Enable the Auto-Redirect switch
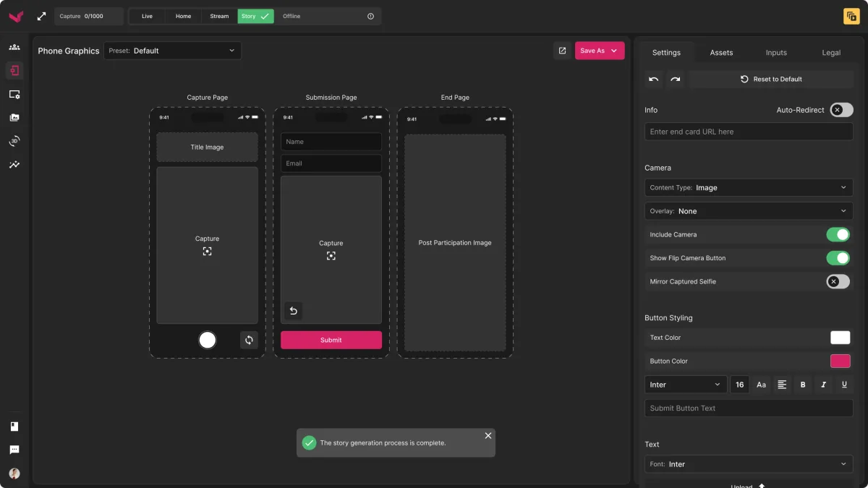The image size is (868, 488). tap(841, 110)
